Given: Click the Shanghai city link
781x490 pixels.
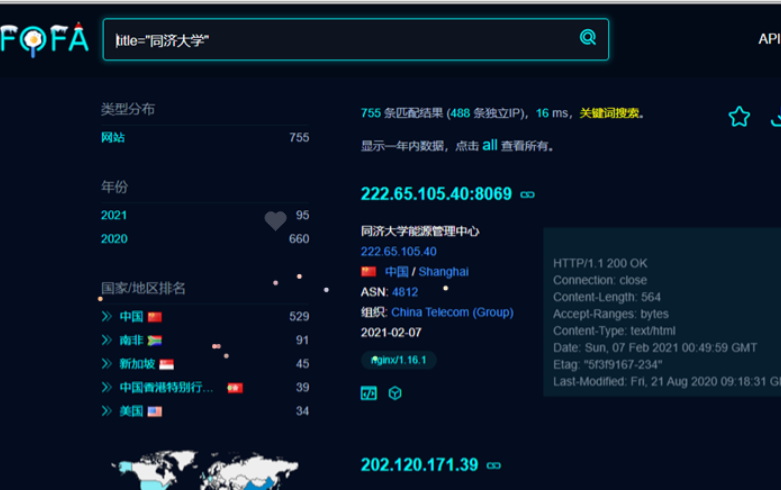Looking at the screenshot, I should pyautogui.click(x=443, y=272).
